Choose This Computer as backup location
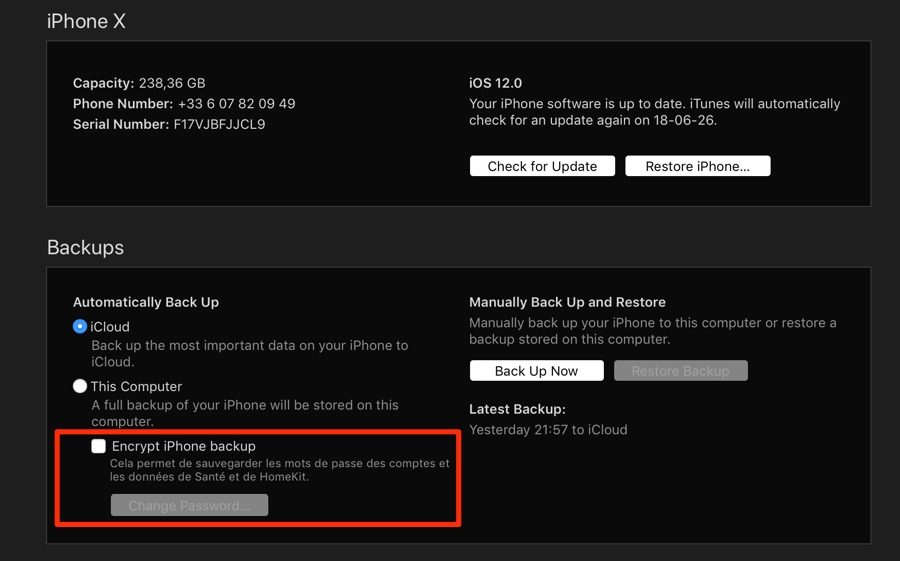This screenshot has width=900, height=561. (80, 386)
